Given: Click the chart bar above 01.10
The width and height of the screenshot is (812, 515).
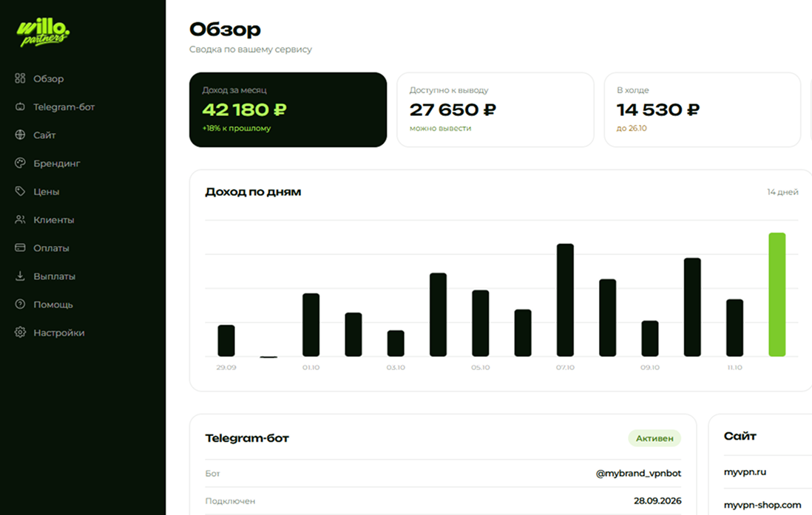Looking at the screenshot, I should pyautogui.click(x=311, y=325).
